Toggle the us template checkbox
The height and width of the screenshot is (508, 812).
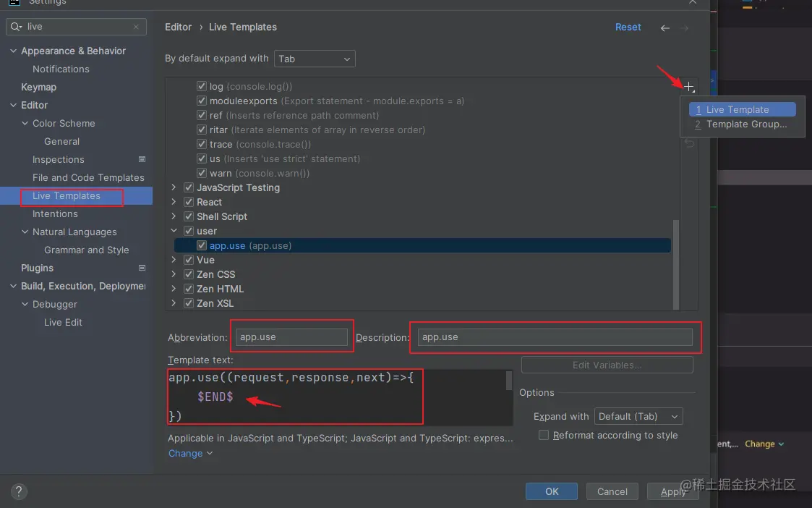point(202,158)
